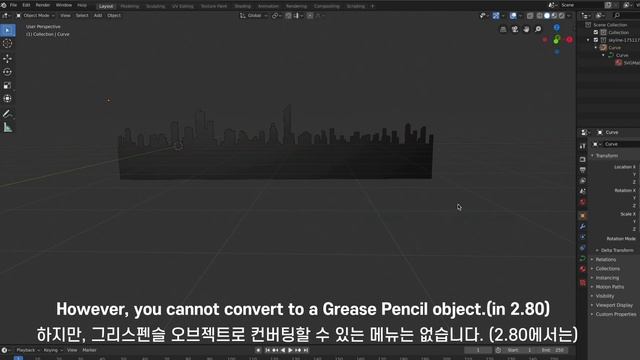Collapse the skyline collection in outliner

click(588, 40)
